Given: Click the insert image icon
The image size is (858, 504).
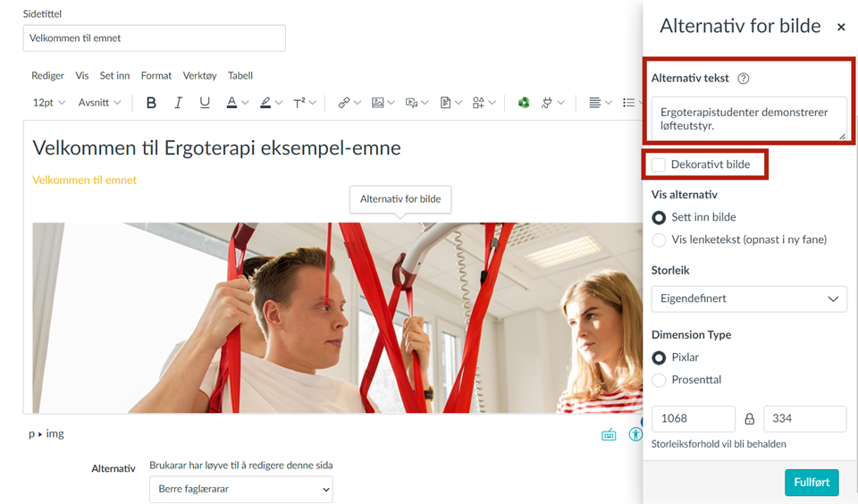Looking at the screenshot, I should (378, 103).
